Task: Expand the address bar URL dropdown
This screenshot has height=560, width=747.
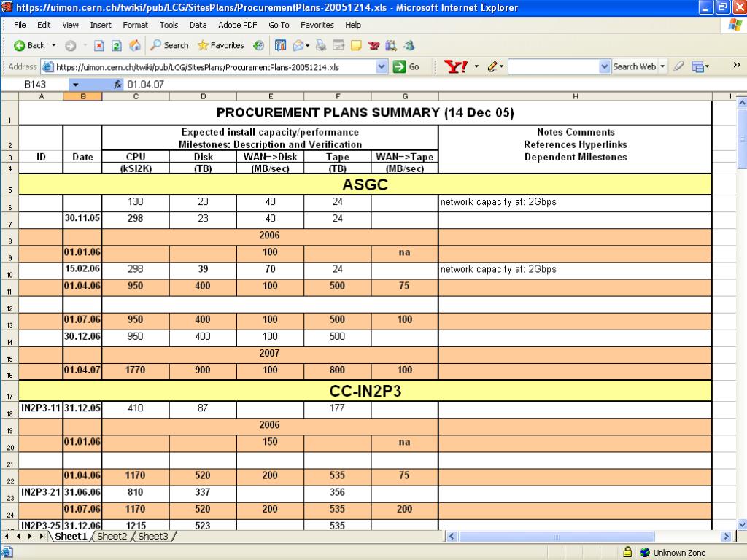Action: [x=382, y=67]
